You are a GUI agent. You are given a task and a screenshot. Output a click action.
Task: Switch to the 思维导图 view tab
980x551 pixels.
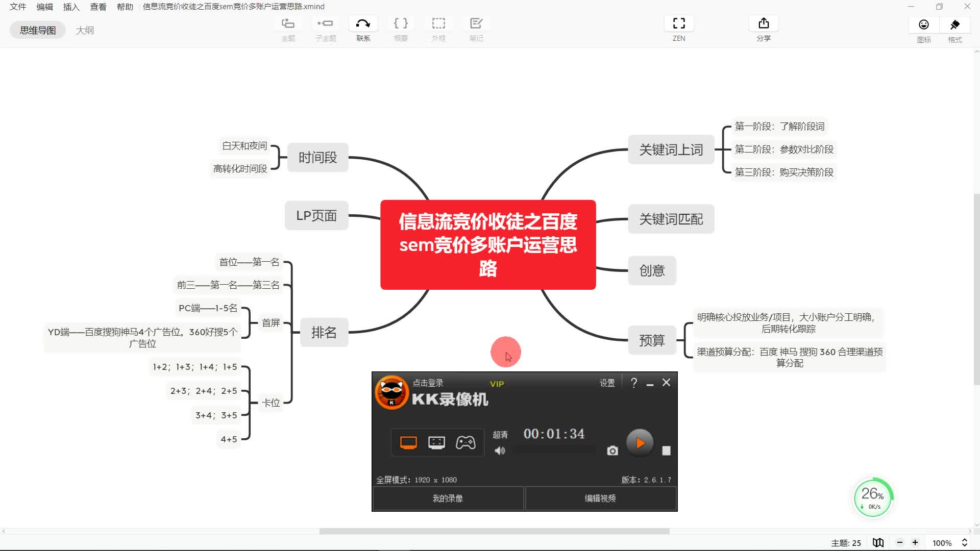point(38,31)
